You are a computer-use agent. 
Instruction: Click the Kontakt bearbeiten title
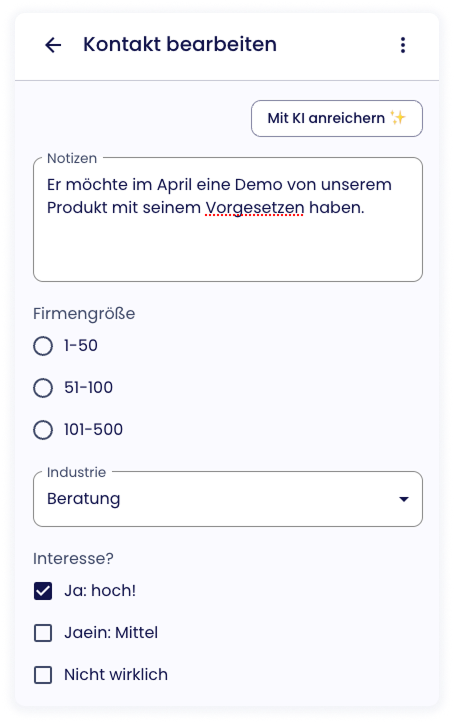180,45
